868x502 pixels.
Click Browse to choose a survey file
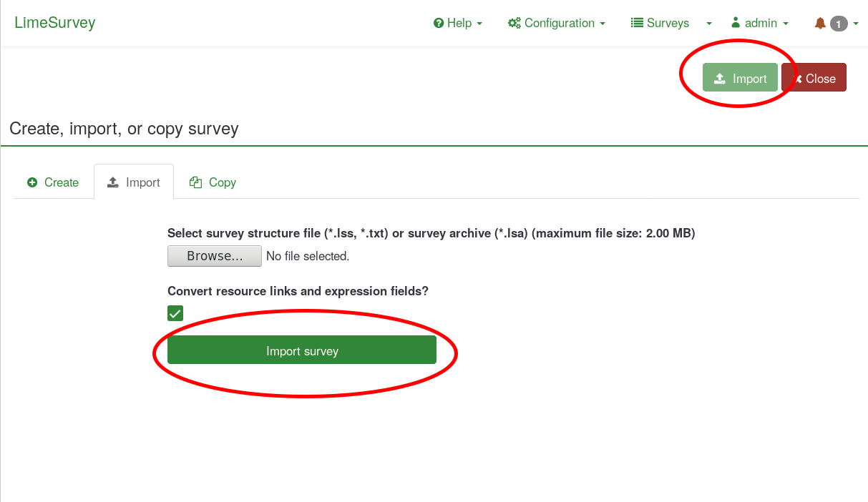[x=215, y=256]
